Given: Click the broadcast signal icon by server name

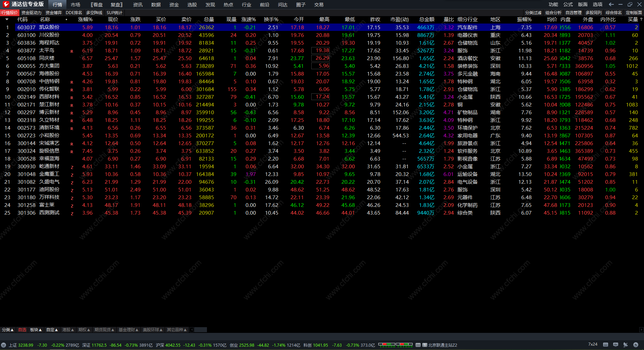Looking at the screenshot, I should pyautogui.click(x=418, y=345).
